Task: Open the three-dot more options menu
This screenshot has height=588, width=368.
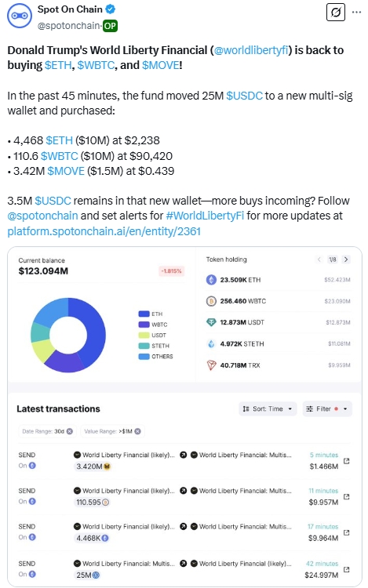Action: (357, 13)
